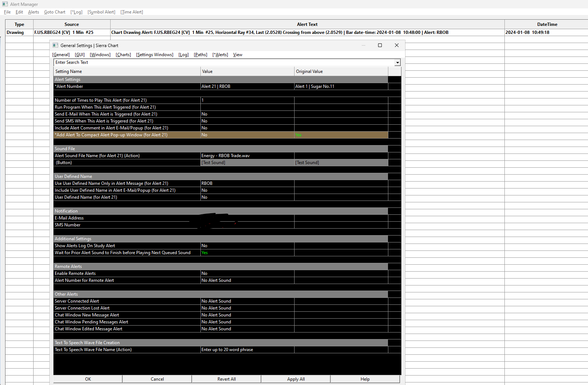588x385 pixels.
Task: Open the [Log] tab in General Settings
Action: [184, 55]
